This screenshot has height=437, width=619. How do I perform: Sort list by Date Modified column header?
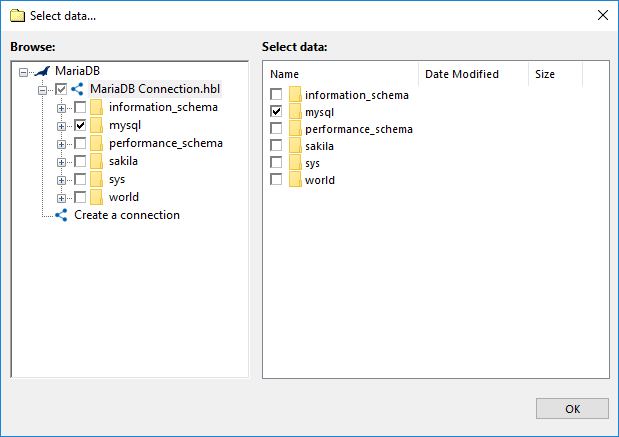coord(473,74)
